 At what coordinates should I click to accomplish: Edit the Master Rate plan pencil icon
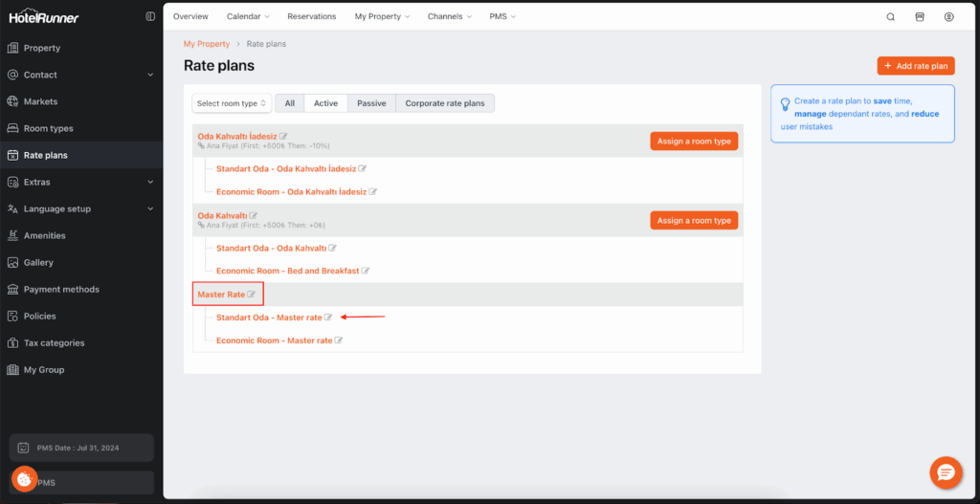tap(252, 295)
